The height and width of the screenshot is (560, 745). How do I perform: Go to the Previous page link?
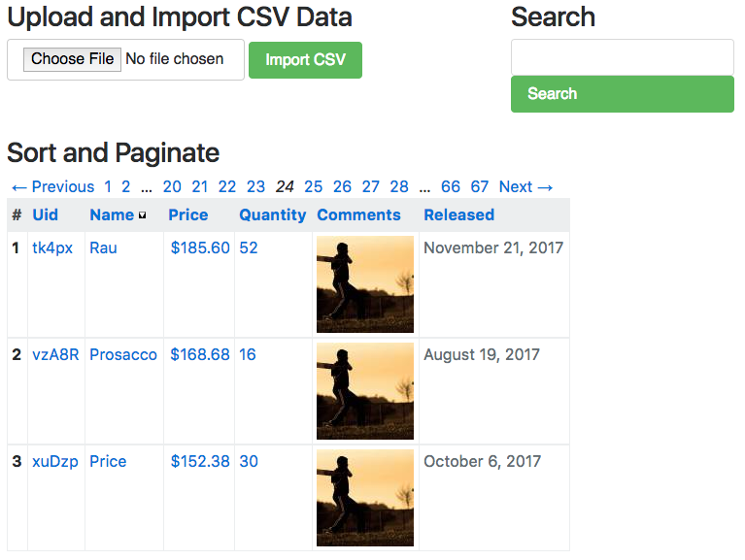(x=53, y=187)
